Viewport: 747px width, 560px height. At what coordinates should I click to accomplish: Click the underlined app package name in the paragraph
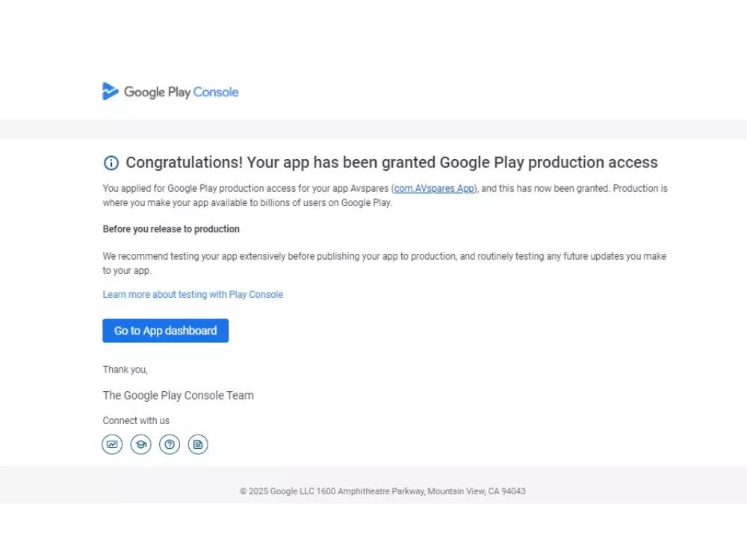(433, 188)
